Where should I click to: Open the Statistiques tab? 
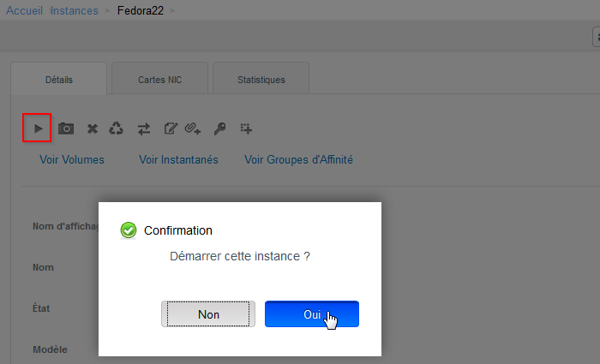tap(261, 80)
